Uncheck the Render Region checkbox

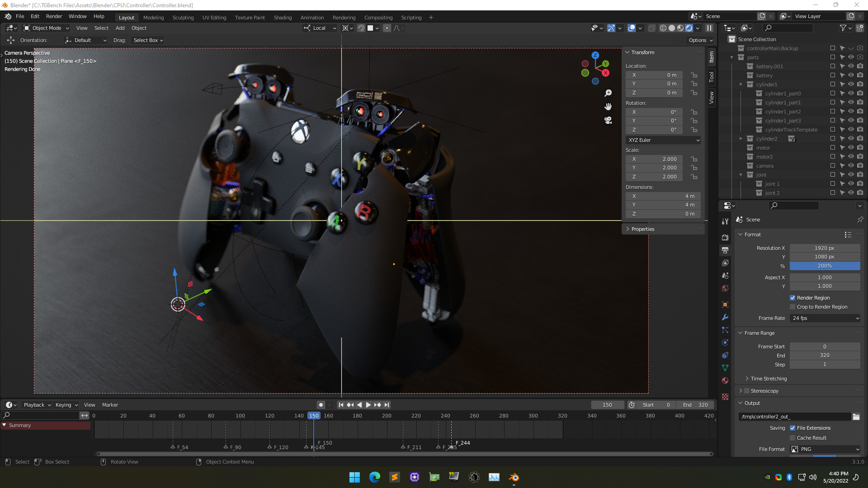793,298
